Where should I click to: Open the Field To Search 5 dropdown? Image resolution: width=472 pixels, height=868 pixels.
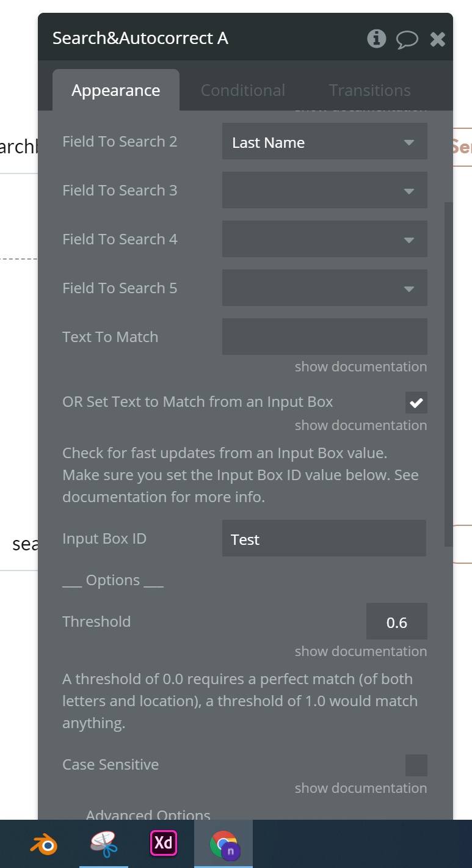click(x=324, y=288)
